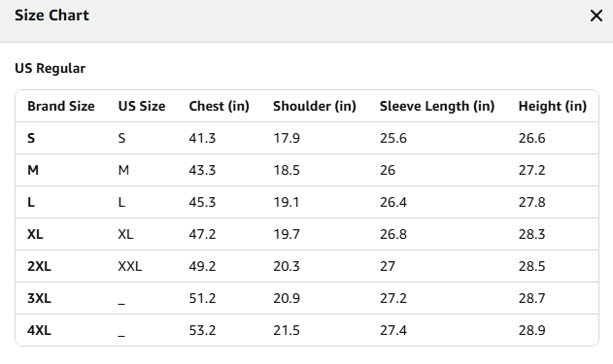Click chest value 47.2
The height and width of the screenshot is (364, 613).
202,234
